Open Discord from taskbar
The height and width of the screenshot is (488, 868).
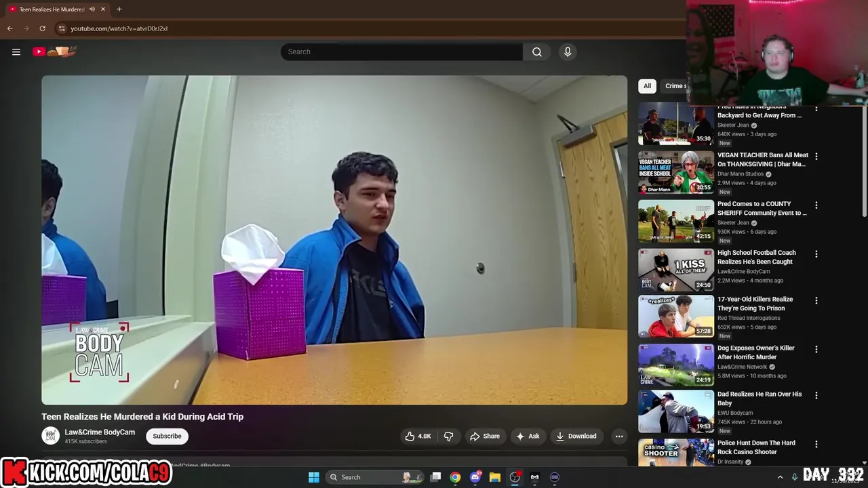pyautogui.click(x=475, y=477)
